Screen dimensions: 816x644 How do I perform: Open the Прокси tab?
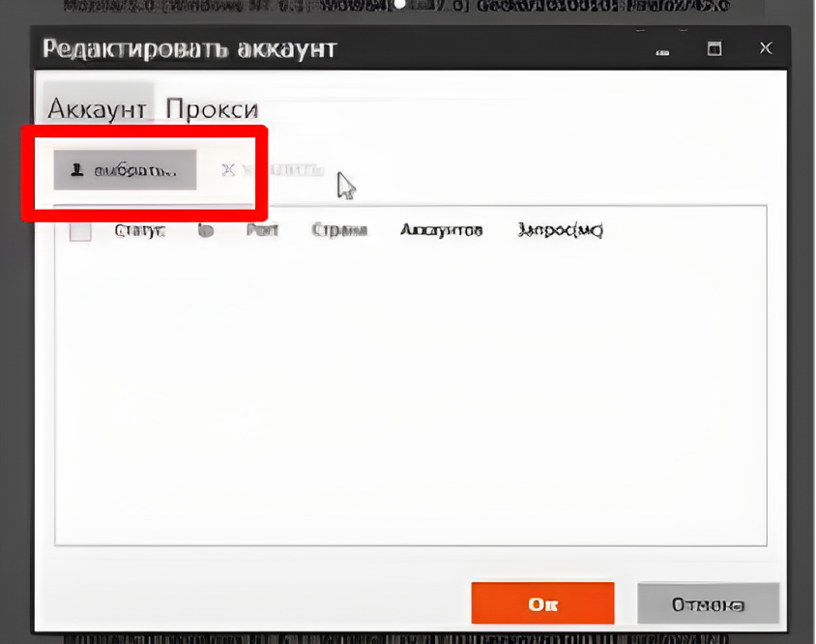[212, 109]
